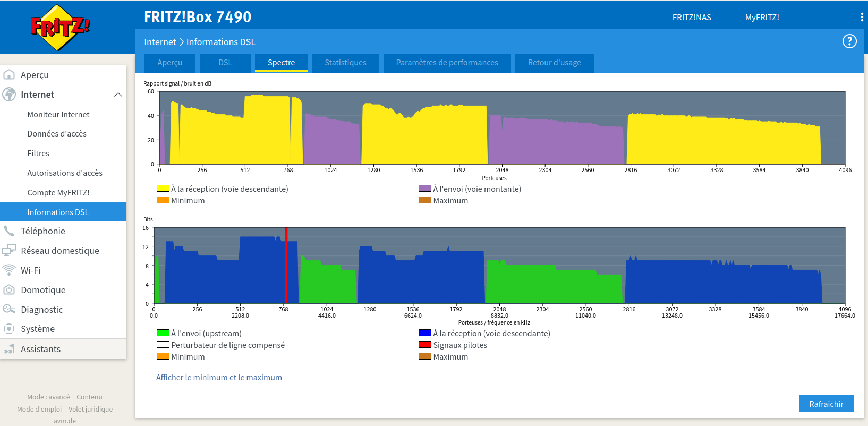Click the Téléphonie phone icon
868x426 pixels.
9,231
